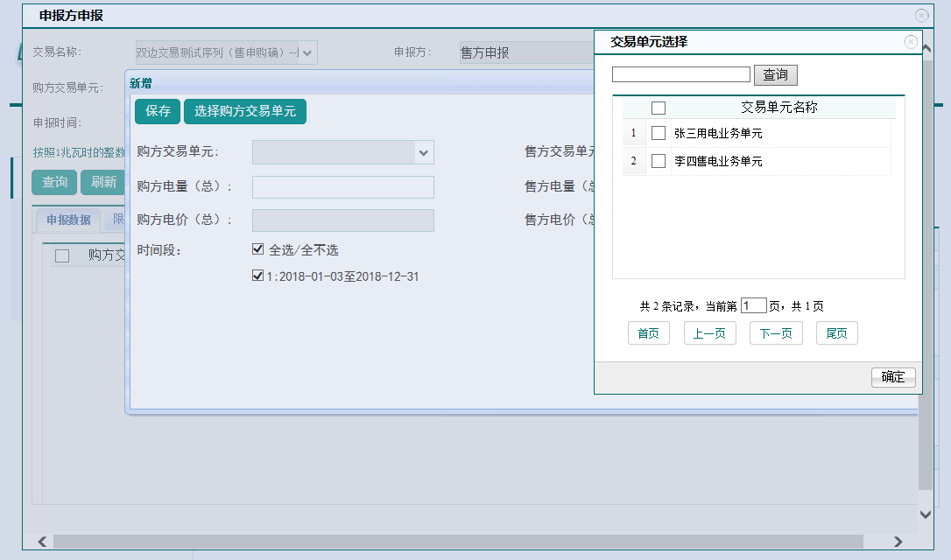Tick the 李四售电业务单元 checkbox

click(x=659, y=162)
